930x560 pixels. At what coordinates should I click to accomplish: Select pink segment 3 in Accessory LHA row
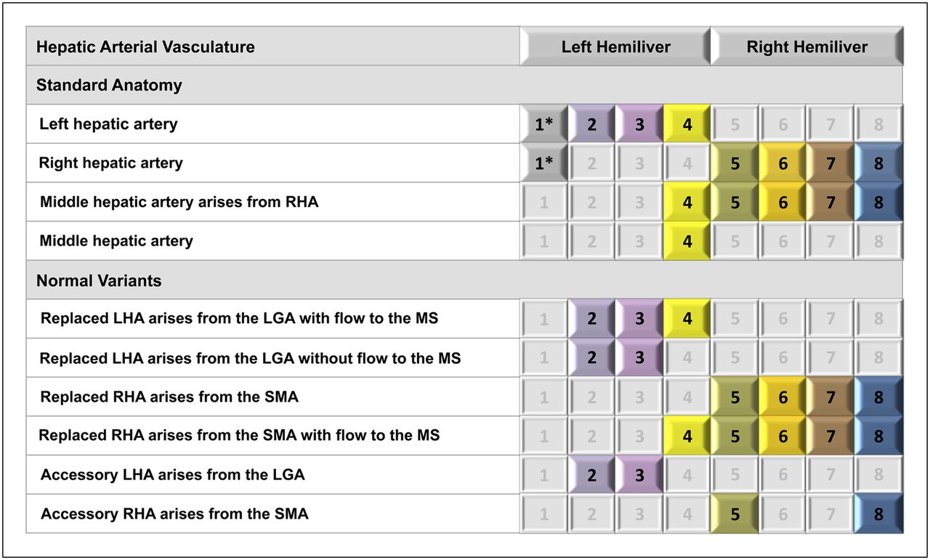pos(640,475)
